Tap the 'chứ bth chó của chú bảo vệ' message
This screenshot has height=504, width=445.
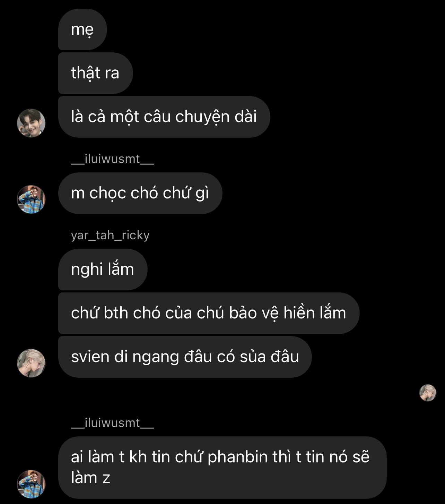pyautogui.click(x=209, y=313)
